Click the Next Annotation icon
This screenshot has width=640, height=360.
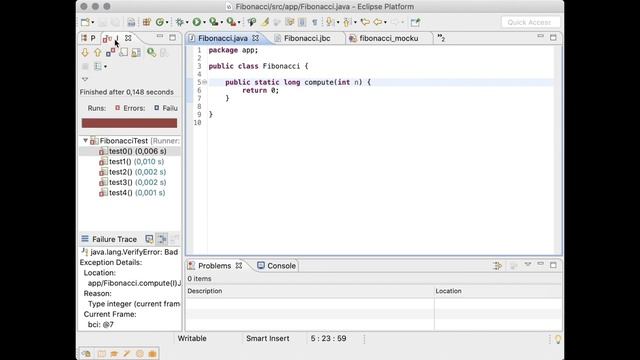[x=330, y=22]
